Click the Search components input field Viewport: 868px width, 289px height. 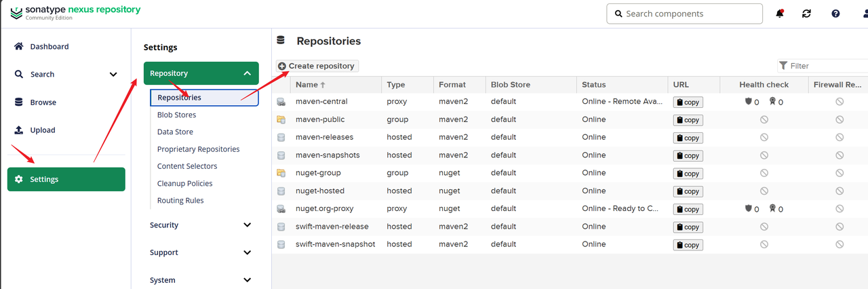pos(688,14)
